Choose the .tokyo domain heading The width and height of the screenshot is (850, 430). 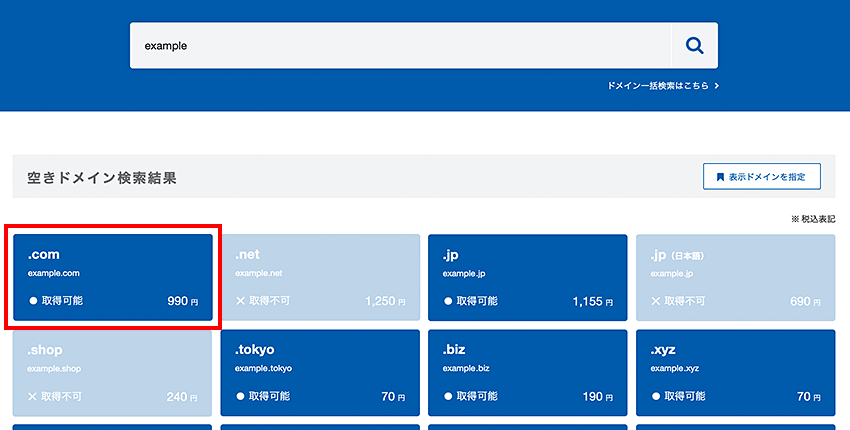pyautogui.click(x=255, y=350)
